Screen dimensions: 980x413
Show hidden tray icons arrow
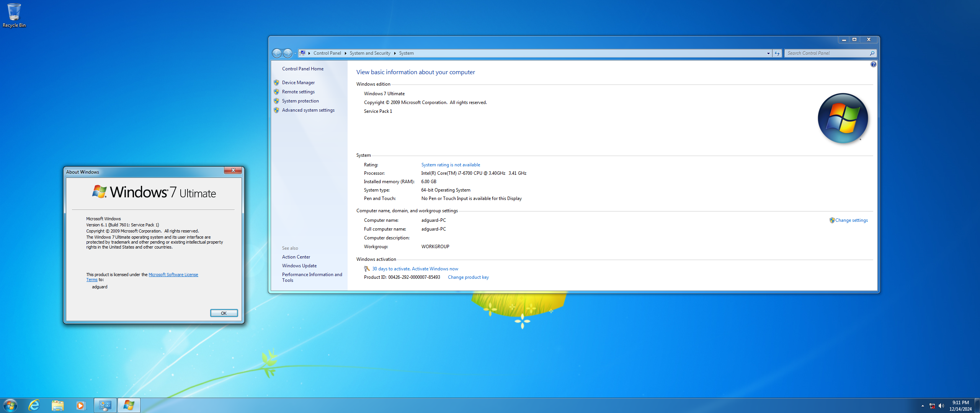coord(923,406)
